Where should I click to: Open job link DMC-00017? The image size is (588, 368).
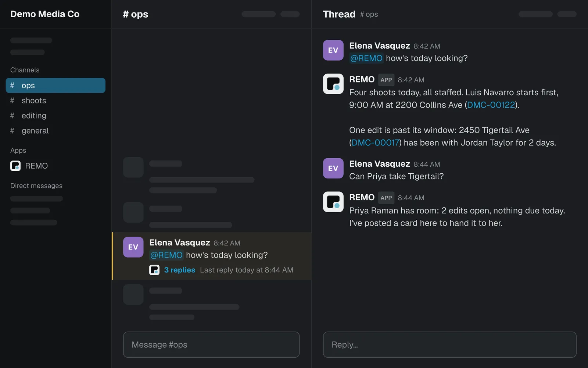(x=375, y=143)
